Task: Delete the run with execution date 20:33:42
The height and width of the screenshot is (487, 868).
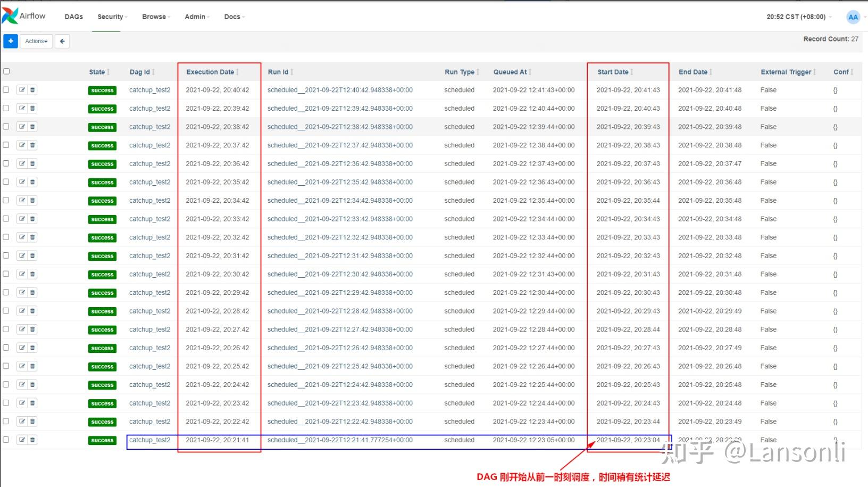Action: (x=32, y=219)
